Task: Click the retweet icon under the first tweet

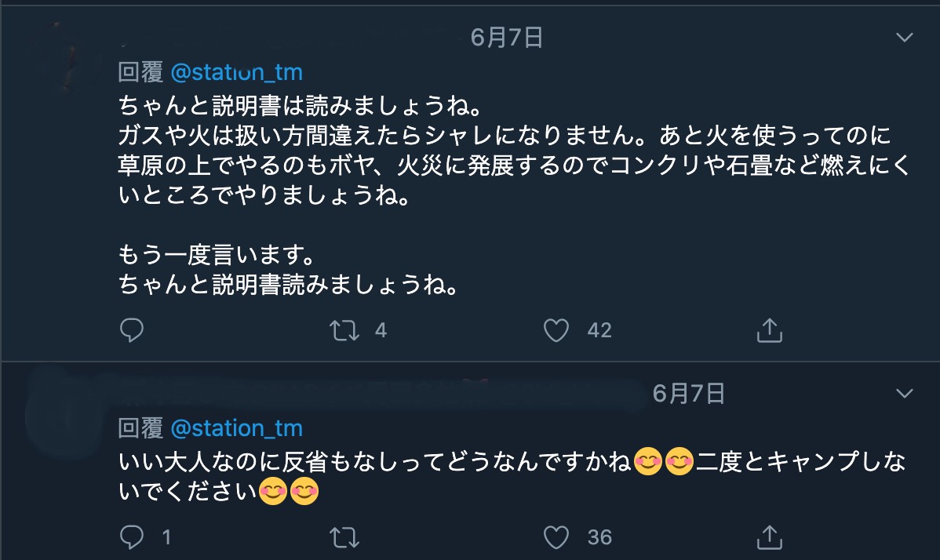Action: coord(343,330)
